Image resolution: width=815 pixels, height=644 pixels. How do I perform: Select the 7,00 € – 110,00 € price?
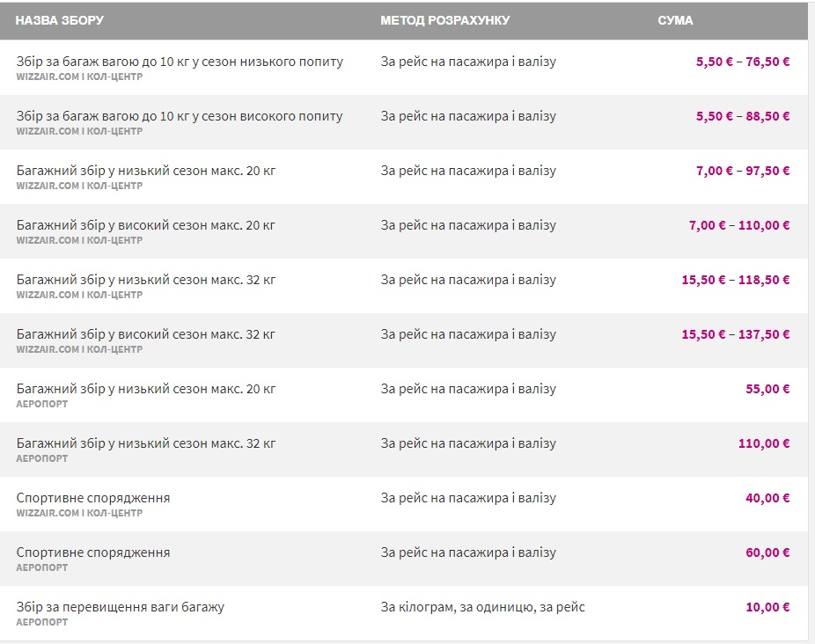[x=739, y=225]
